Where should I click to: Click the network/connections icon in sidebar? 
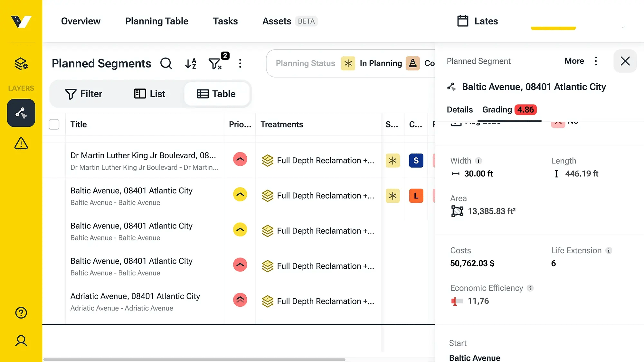point(21,113)
